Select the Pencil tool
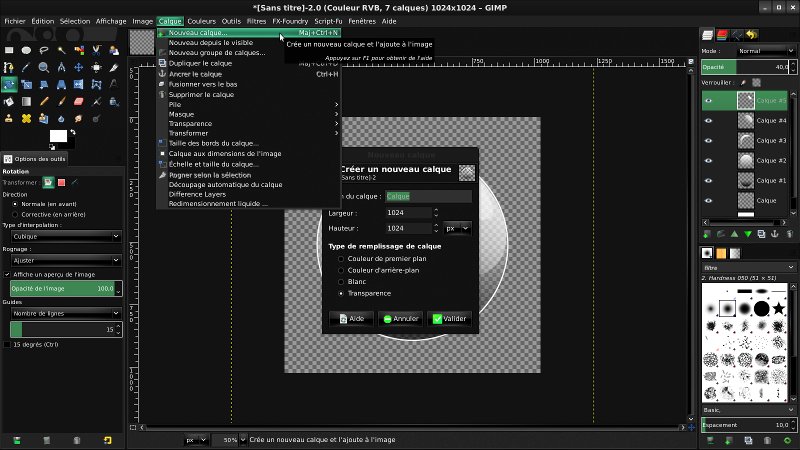Screen dimensions: 800x450 pos(44,102)
